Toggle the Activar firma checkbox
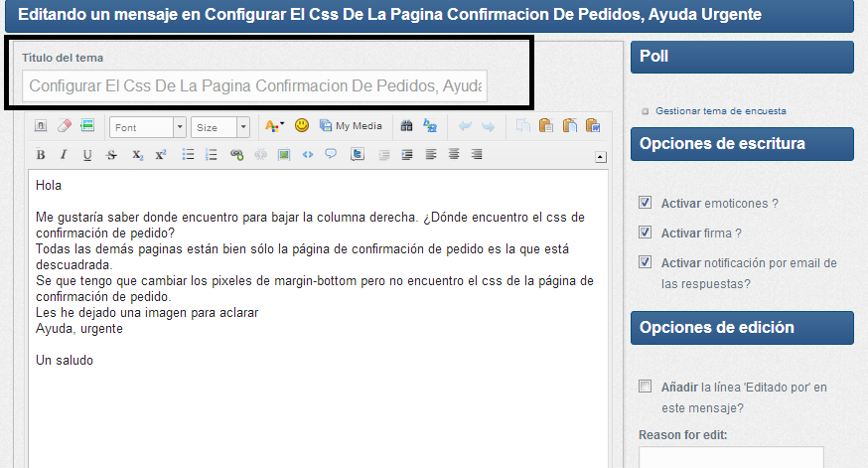The width and height of the screenshot is (868, 468). tap(645, 233)
